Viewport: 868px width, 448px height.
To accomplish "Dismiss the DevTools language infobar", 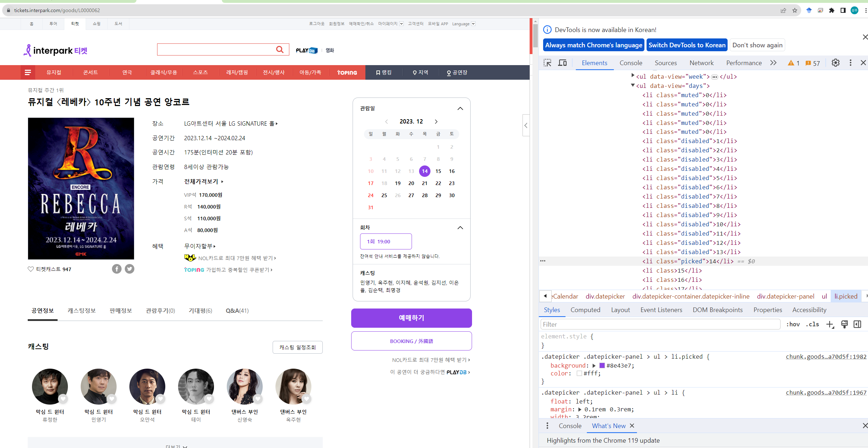I will [865, 37].
